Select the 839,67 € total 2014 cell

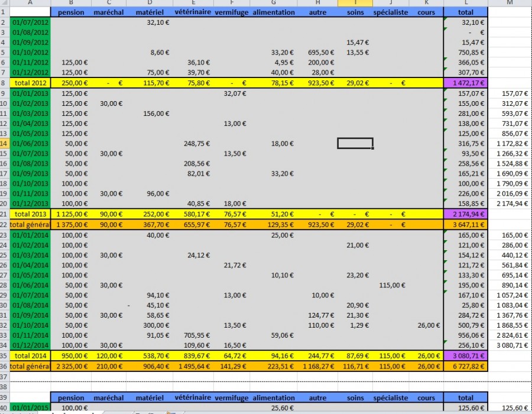(193, 355)
